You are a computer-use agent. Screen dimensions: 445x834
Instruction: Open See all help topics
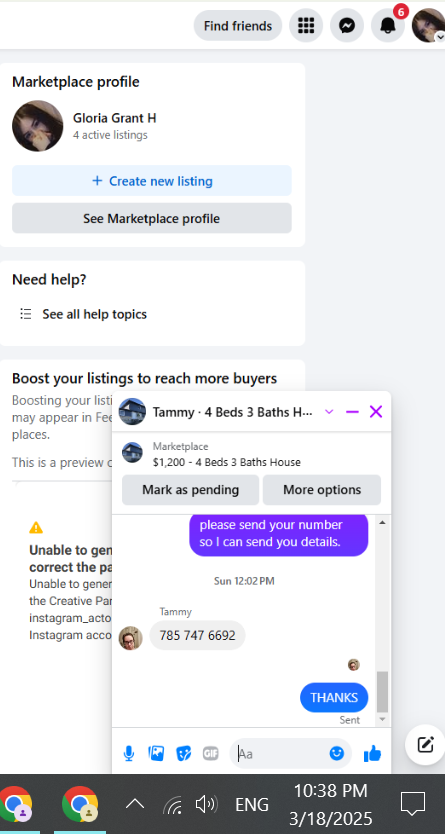click(x=95, y=314)
